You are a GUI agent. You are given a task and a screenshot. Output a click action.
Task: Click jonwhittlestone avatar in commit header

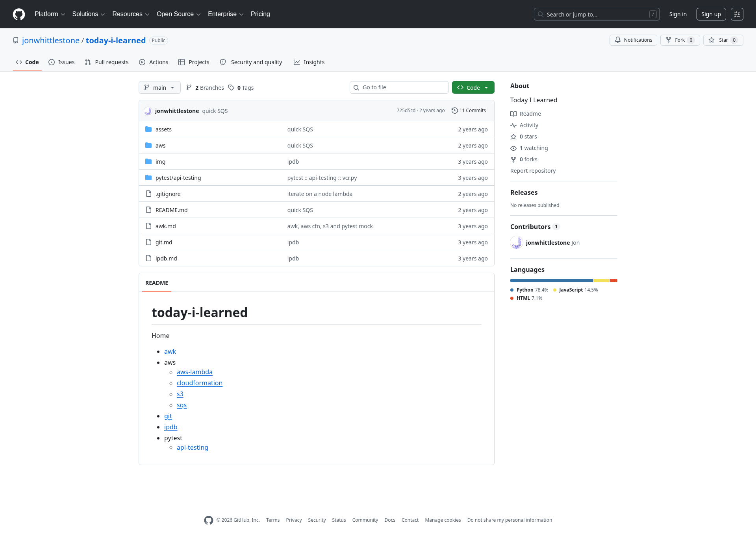click(148, 111)
